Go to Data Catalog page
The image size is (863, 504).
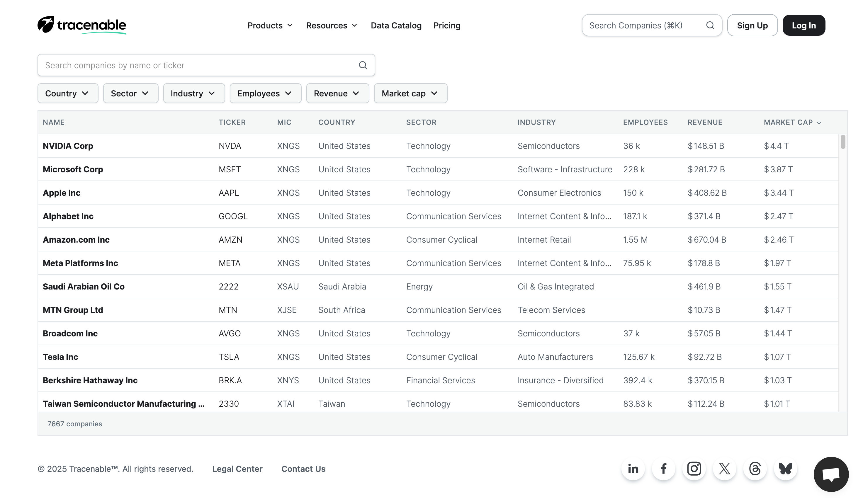(x=396, y=25)
